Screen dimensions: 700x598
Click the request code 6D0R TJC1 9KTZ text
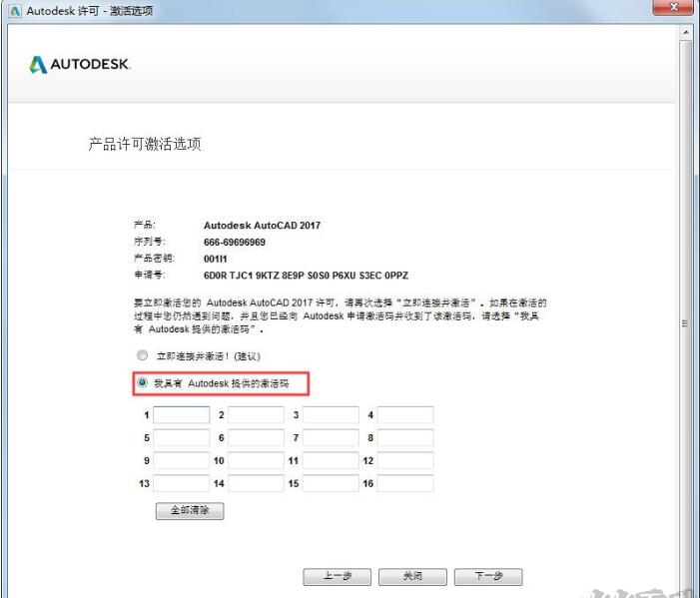306,276
